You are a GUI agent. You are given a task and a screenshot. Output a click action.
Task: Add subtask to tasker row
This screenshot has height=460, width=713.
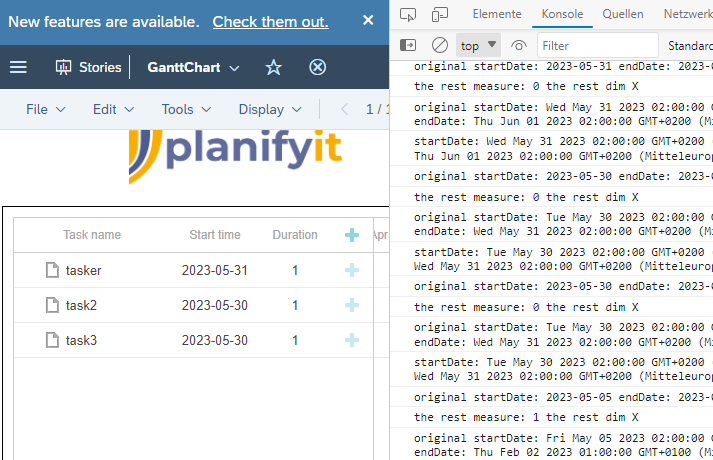coord(352,270)
